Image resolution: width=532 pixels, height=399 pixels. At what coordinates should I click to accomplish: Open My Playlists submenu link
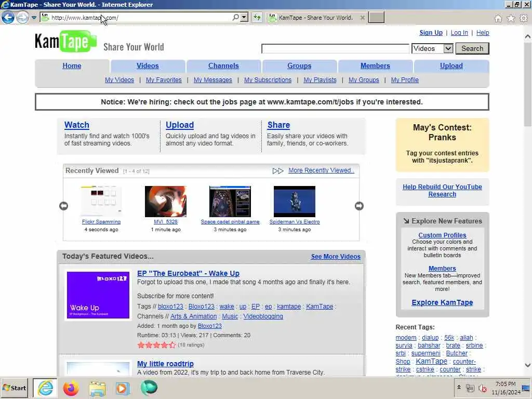coord(320,79)
